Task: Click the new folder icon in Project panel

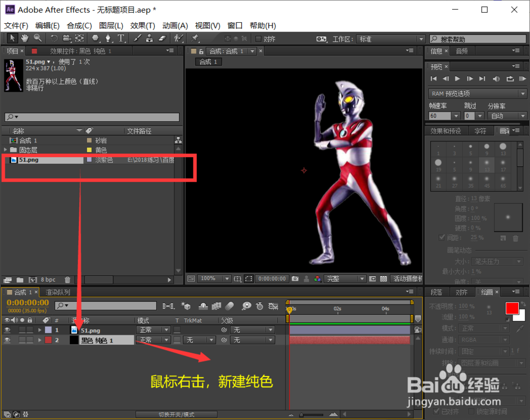Action: tap(20, 280)
